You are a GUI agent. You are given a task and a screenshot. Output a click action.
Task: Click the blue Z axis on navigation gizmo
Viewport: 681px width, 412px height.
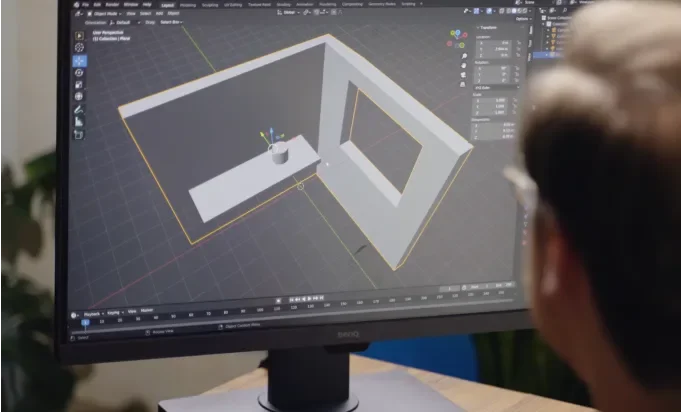pyautogui.click(x=457, y=33)
